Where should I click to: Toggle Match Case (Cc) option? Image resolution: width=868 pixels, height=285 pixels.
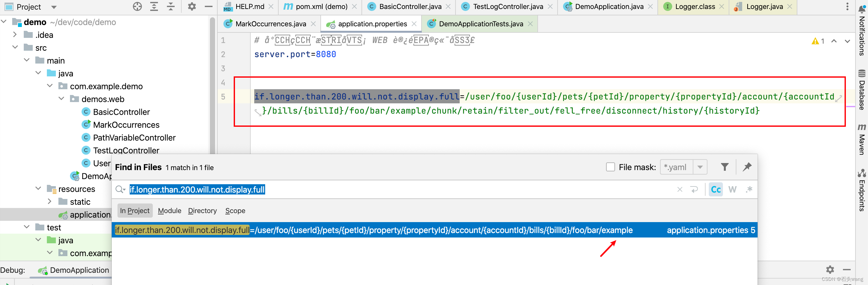(716, 190)
